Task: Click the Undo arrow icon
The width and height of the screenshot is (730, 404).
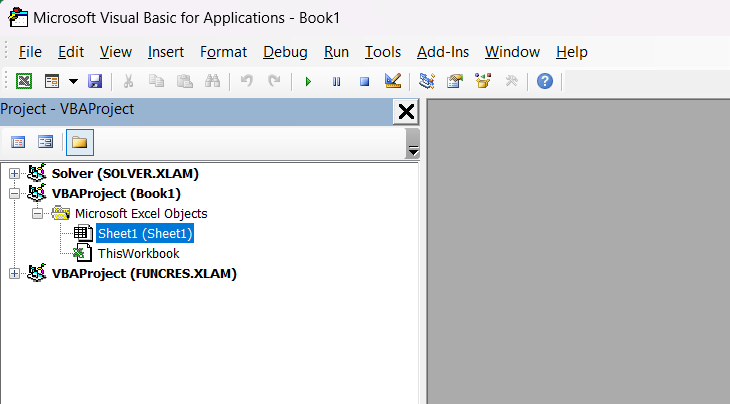Action: point(247,81)
